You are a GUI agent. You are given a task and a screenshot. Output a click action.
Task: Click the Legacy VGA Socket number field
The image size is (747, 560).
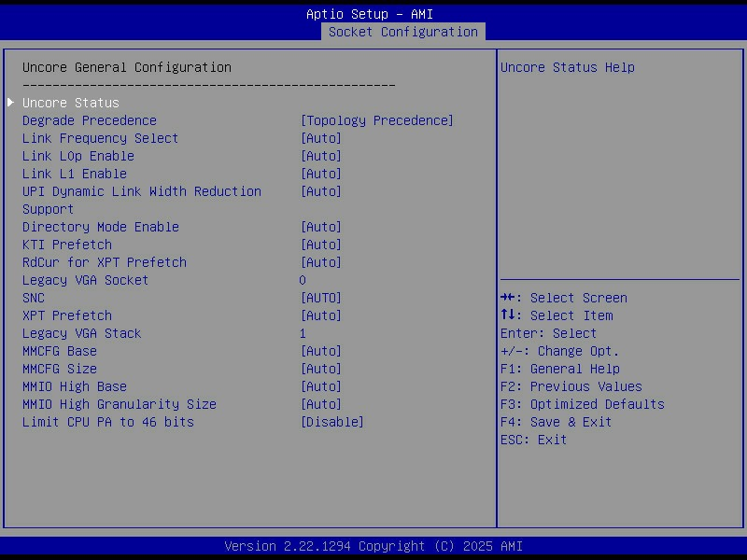[303, 280]
